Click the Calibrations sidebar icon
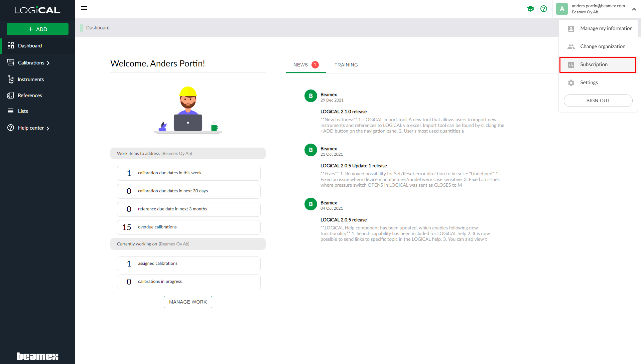Viewport: 641px width, 364px height. pyautogui.click(x=11, y=62)
